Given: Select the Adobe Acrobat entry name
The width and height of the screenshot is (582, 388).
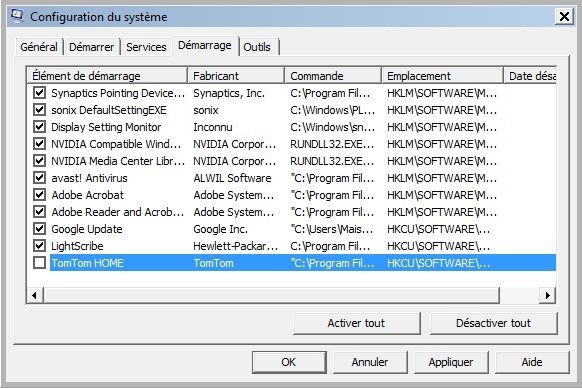Looking at the screenshot, I should click(88, 195).
